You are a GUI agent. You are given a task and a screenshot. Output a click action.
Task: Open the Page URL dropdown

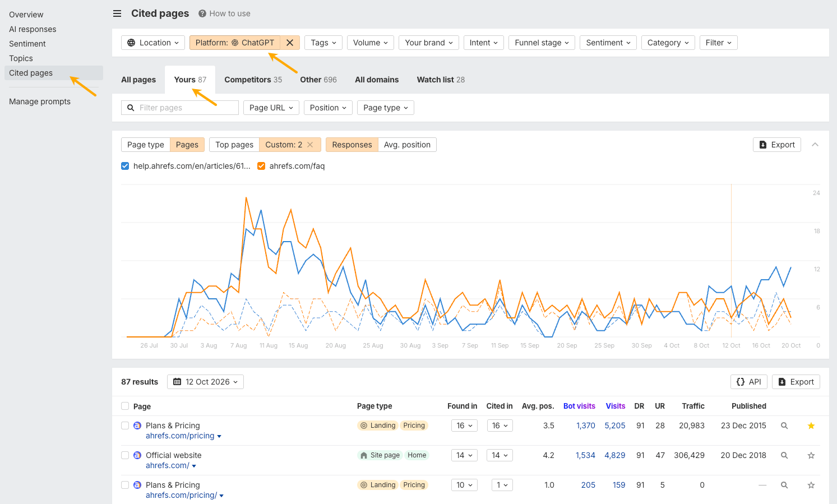271,108
